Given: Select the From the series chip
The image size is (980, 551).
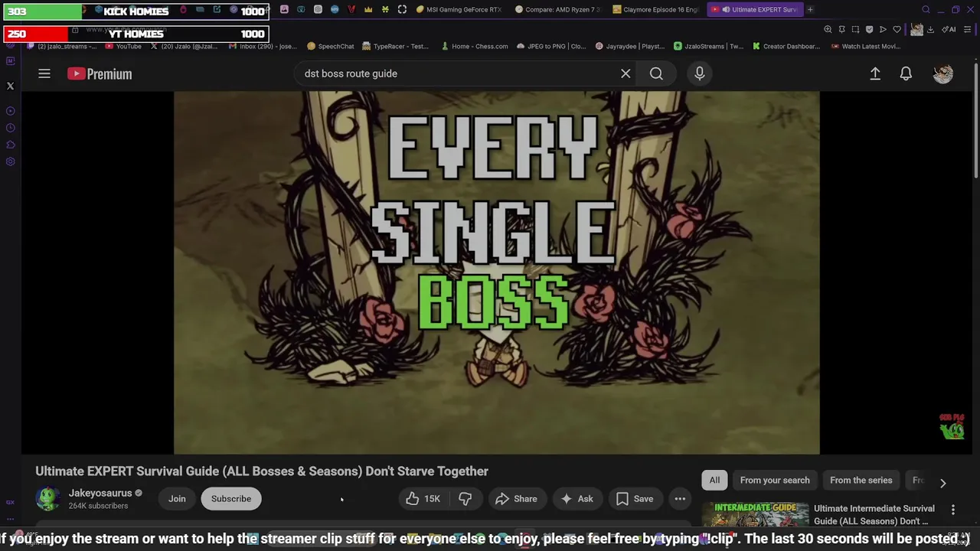Looking at the screenshot, I should tap(861, 480).
